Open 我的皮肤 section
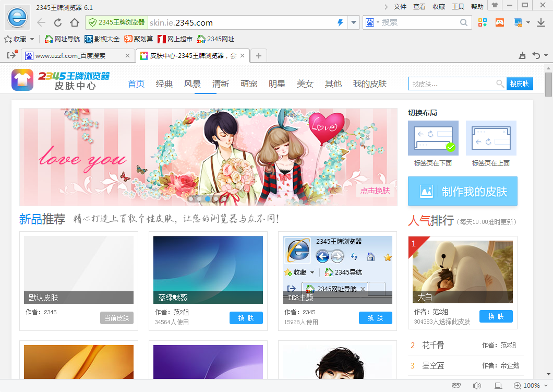The image size is (553, 392). pyautogui.click(x=370, y=84)
